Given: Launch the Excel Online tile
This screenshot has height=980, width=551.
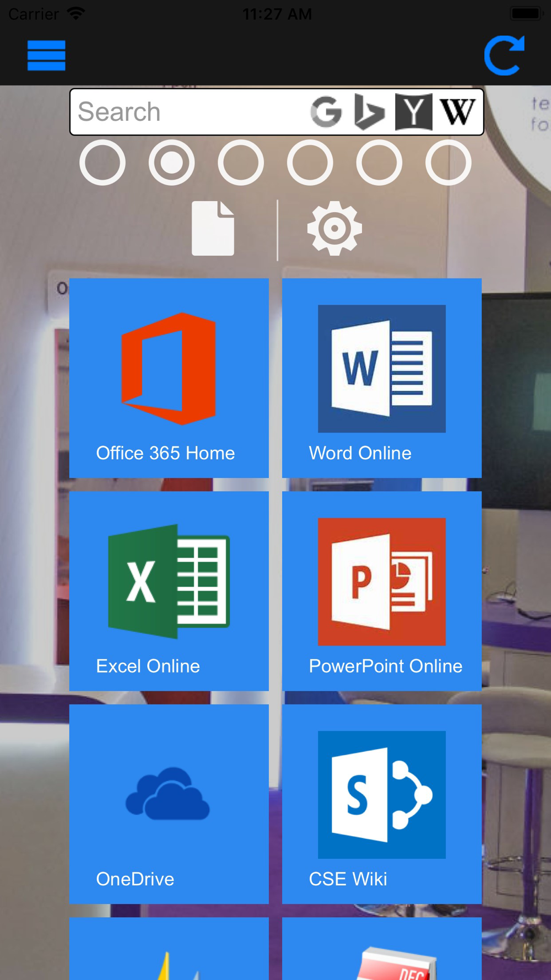Looking at the screenshot, I should pyautogui.click(x=169, y=591).
